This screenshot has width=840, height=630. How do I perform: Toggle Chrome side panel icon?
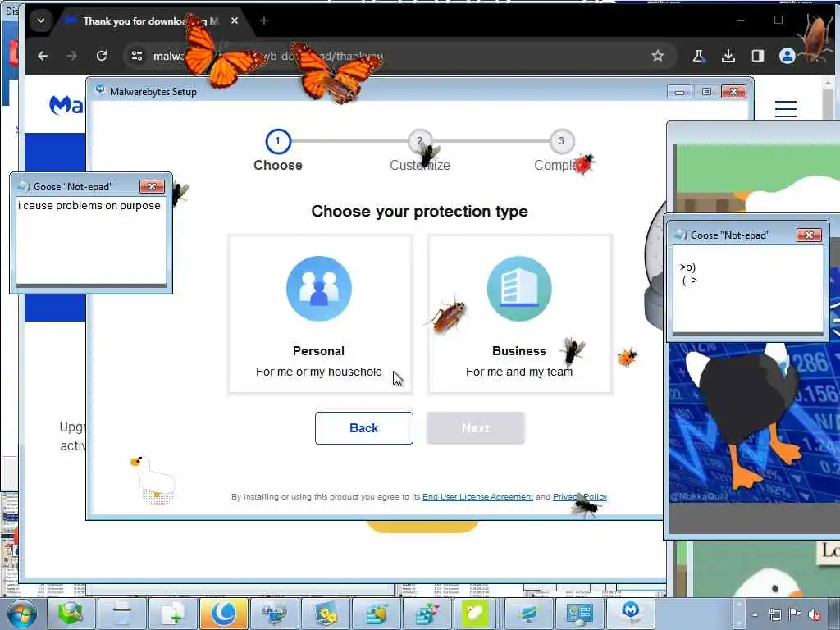(x=757, y=56)
